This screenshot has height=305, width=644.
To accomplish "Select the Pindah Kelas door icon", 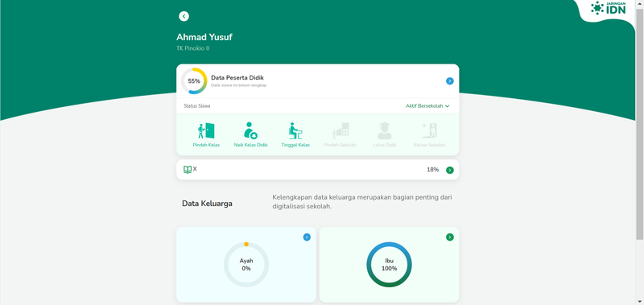I will [206, 130].
